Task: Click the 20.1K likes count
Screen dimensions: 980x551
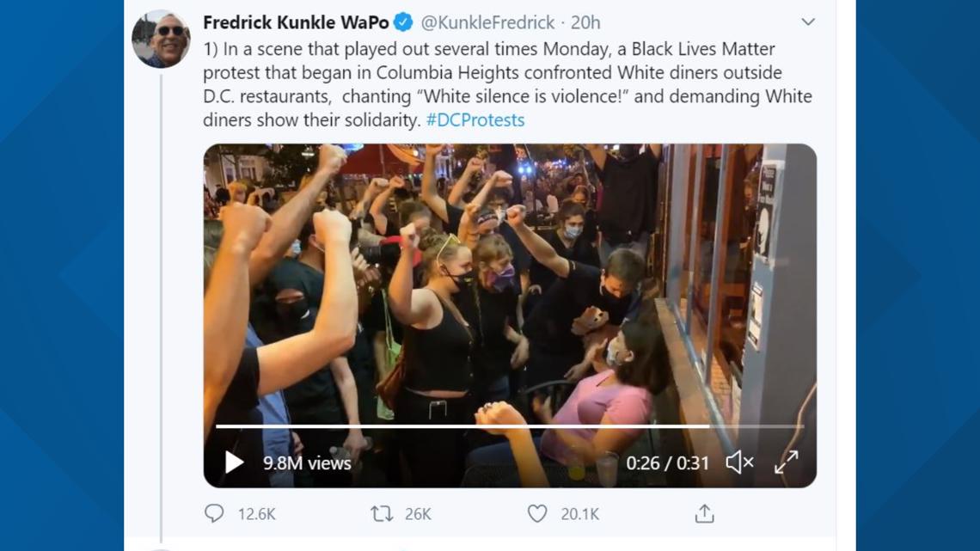Action: pyautogui.click(x=579, y=514)
